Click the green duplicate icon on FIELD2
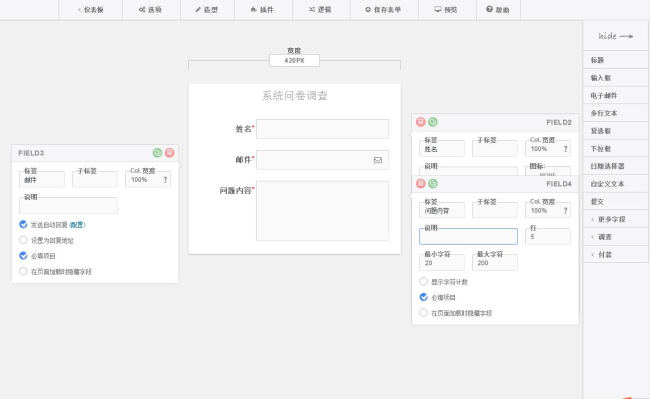Image resolution: width=650 pixels, height=399 pixels. click(433, 122)
